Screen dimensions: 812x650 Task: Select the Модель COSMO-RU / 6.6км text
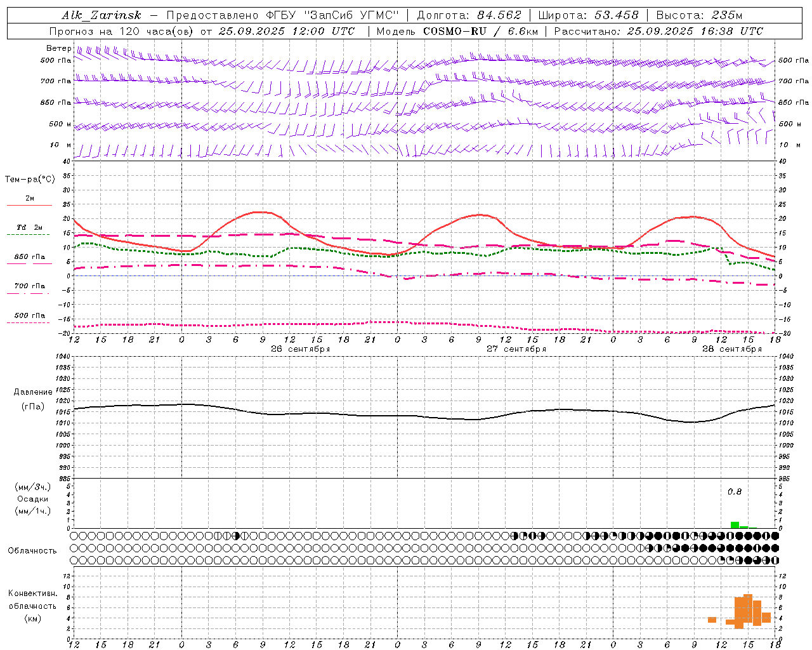coord(457,31)
